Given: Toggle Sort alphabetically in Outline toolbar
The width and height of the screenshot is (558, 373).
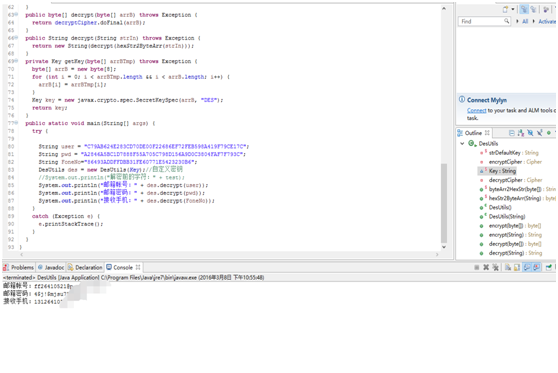Looking at the screenshot, I should pyautogui.click(x=521, y=133).
